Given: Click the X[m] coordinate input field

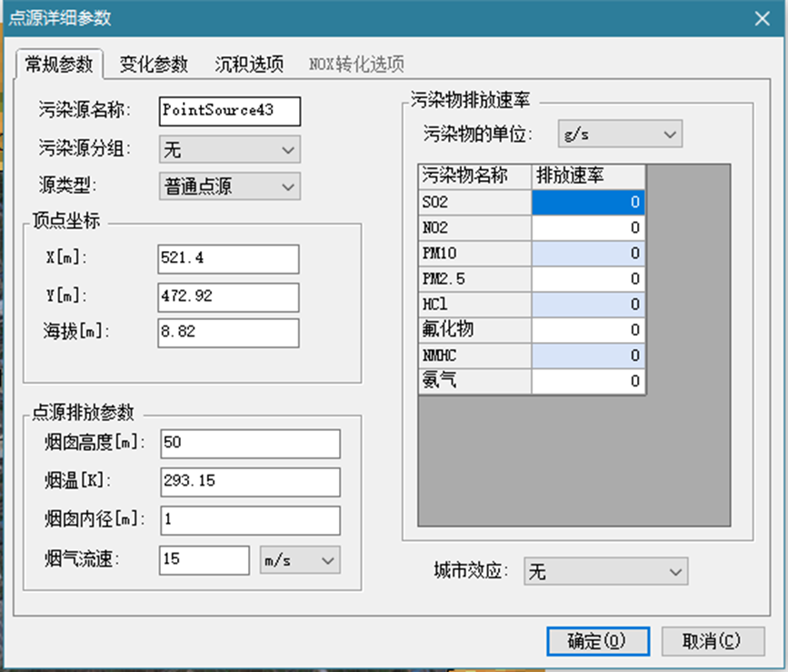Looking at the screenshot, I should tap(227, 259).
